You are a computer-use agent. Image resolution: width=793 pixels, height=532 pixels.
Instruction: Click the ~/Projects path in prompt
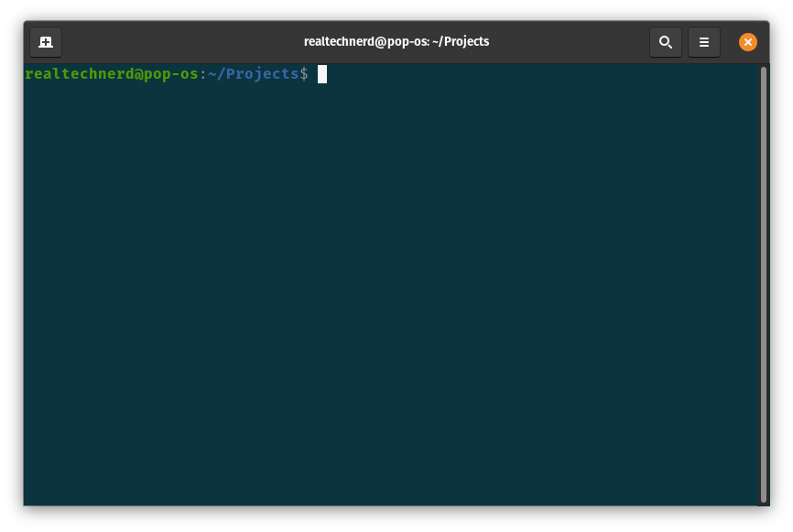[x=253, y=74]
